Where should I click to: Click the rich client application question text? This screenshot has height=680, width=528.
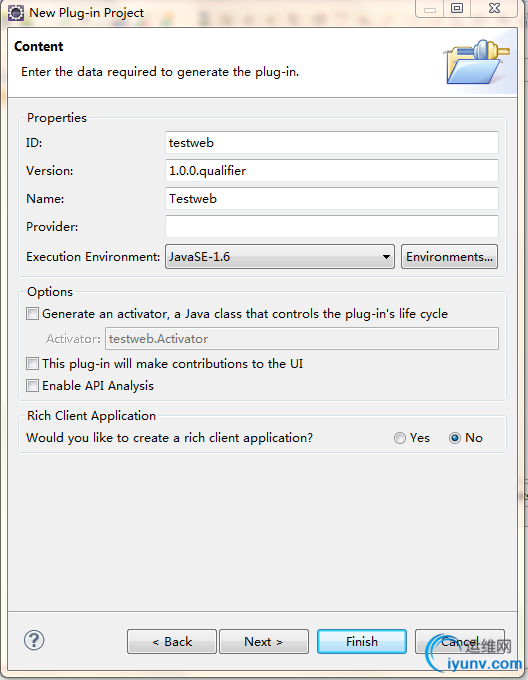(169, 438)
